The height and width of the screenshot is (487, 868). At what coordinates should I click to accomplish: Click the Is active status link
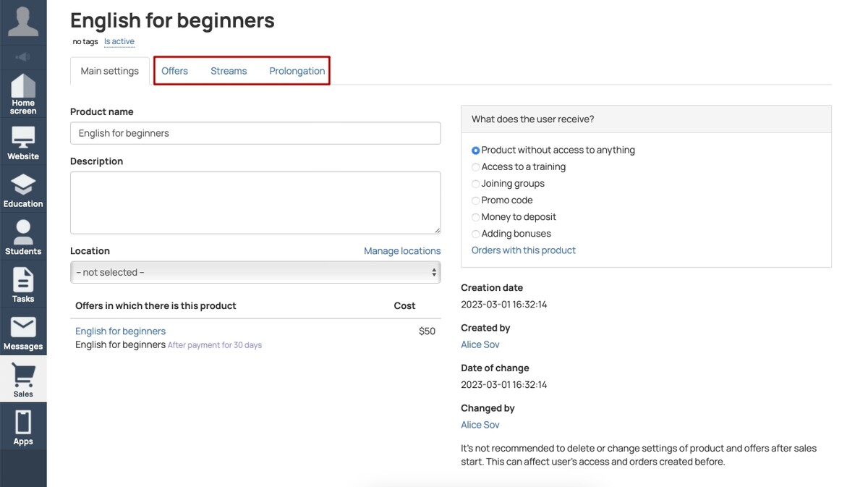coord(119,42)
